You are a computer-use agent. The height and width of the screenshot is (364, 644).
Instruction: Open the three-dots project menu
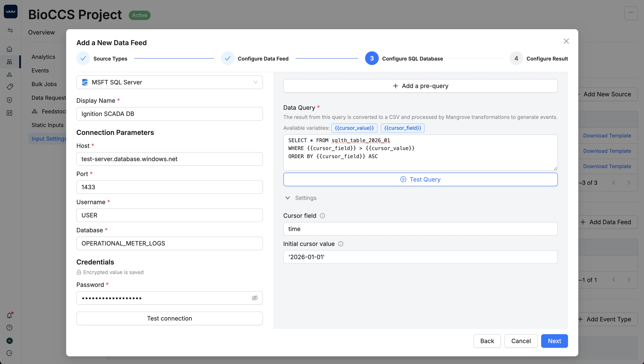pos(631,13)
